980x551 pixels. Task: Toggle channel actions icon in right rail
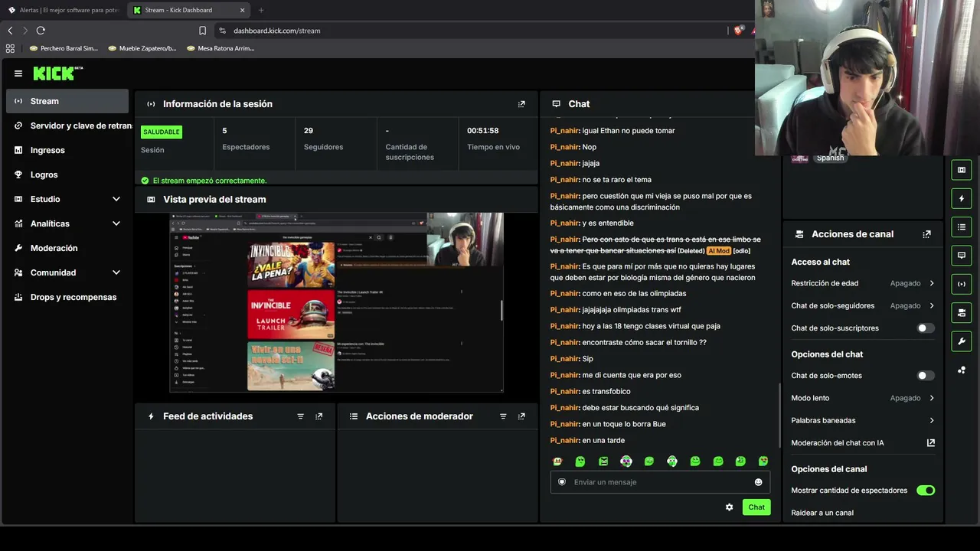(962, 312)
